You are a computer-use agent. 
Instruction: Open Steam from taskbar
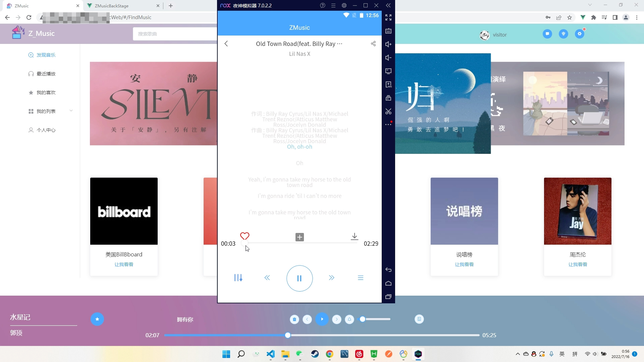point(315,354)
